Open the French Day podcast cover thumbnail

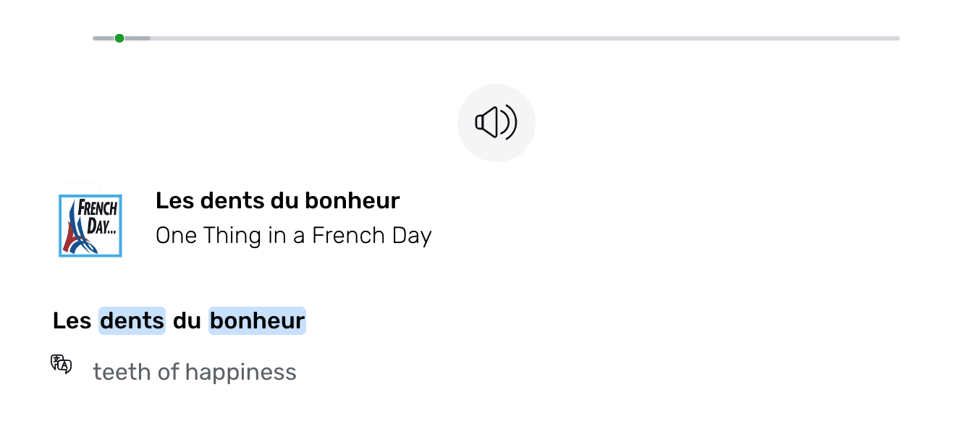click(90, 226)
